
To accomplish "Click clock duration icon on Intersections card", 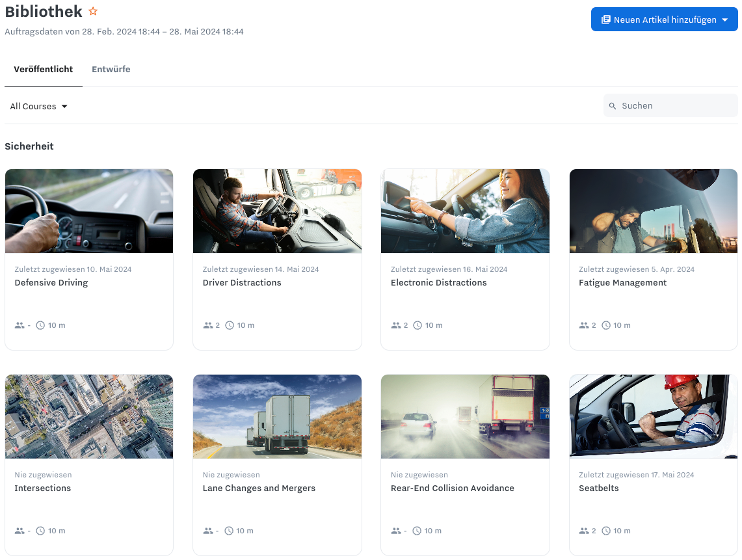I will 41,531.
